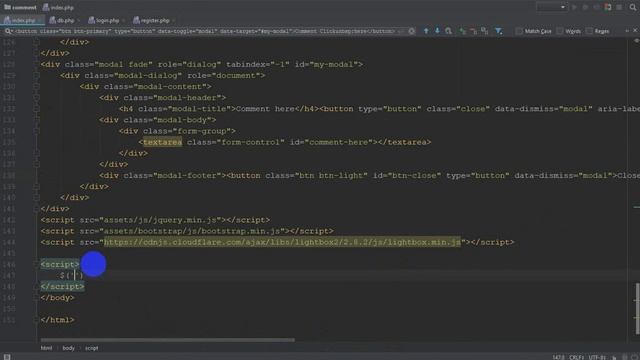Open Search Everywhere magnifier at top right
This screenshot has width=640, height=360.
[x=633, y=7]
